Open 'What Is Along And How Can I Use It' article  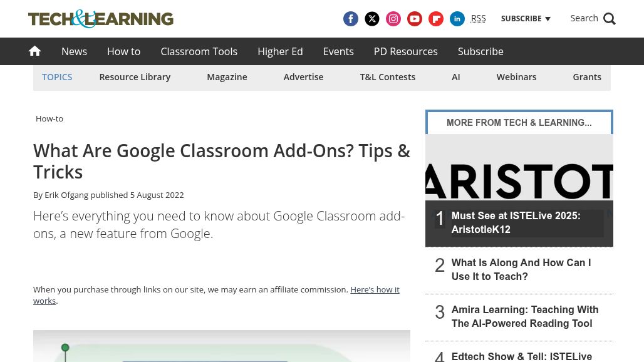521,270
